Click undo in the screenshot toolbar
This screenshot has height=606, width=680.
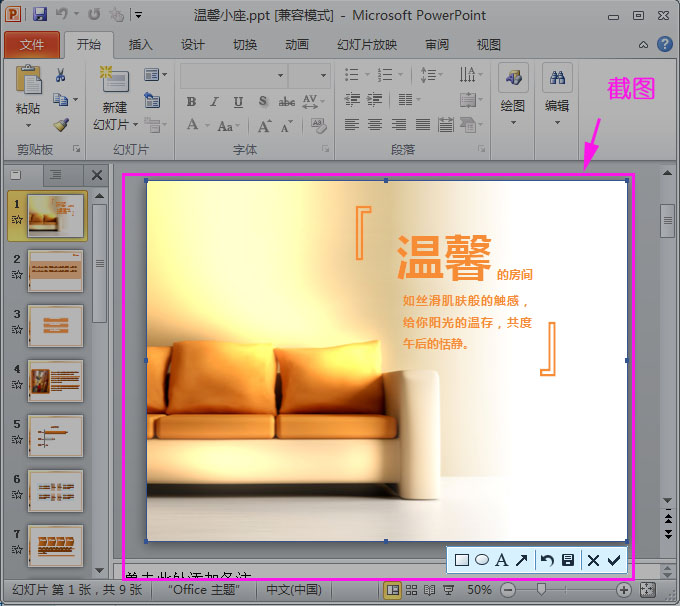(x=547, y=560)
